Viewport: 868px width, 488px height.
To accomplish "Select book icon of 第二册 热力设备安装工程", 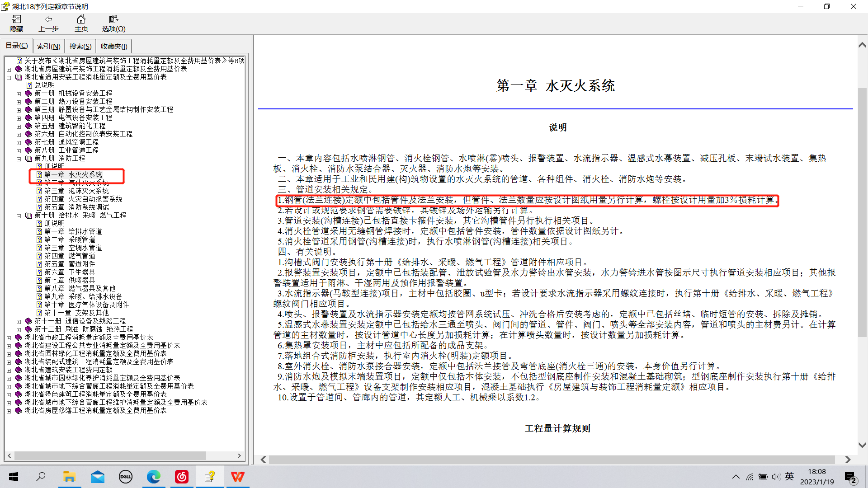I will [x=28, y=101].
